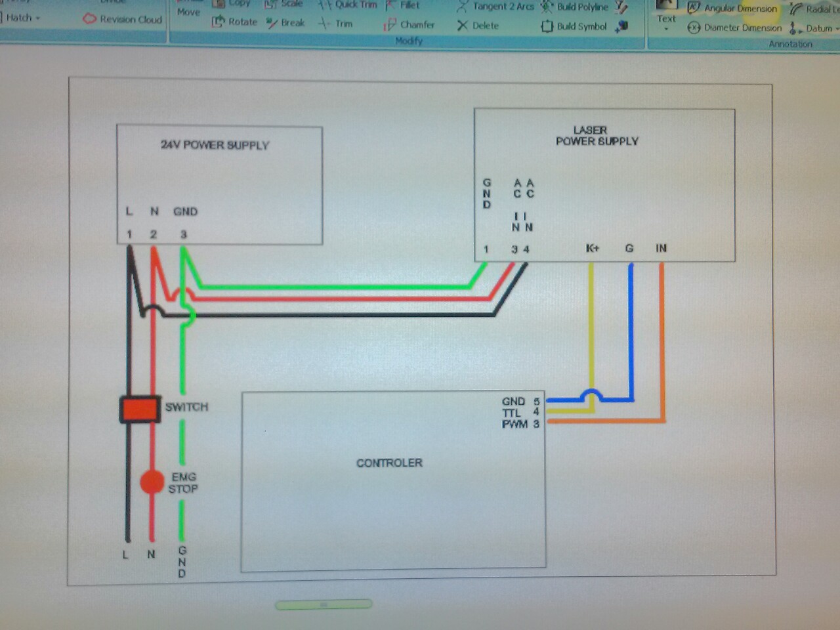Expand the Text tool dropdown arrow

pos(666,29)
